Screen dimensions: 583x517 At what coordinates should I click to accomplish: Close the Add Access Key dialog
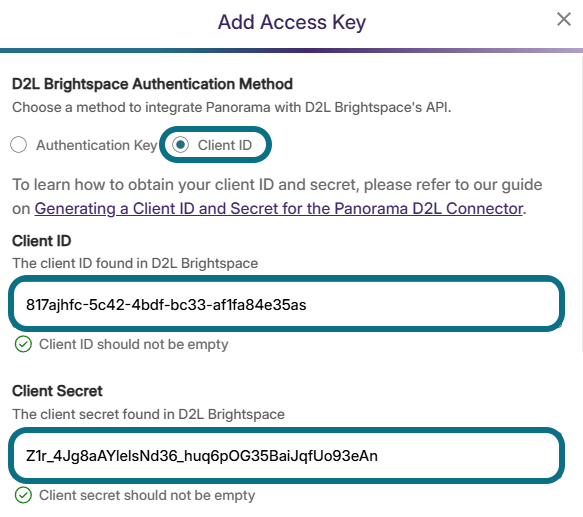564,19
